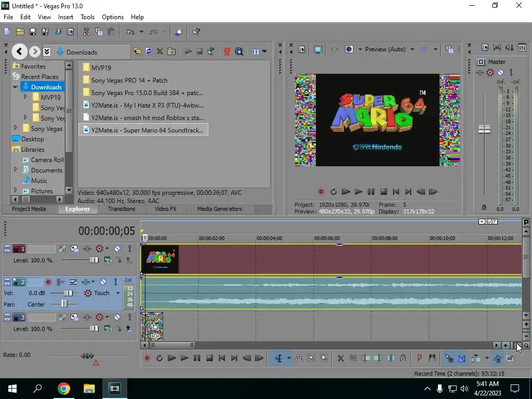Collapse the Downloads tree node
Viewport: 532px width, 399px height.
pyautogui.click(x=15, y=87)
